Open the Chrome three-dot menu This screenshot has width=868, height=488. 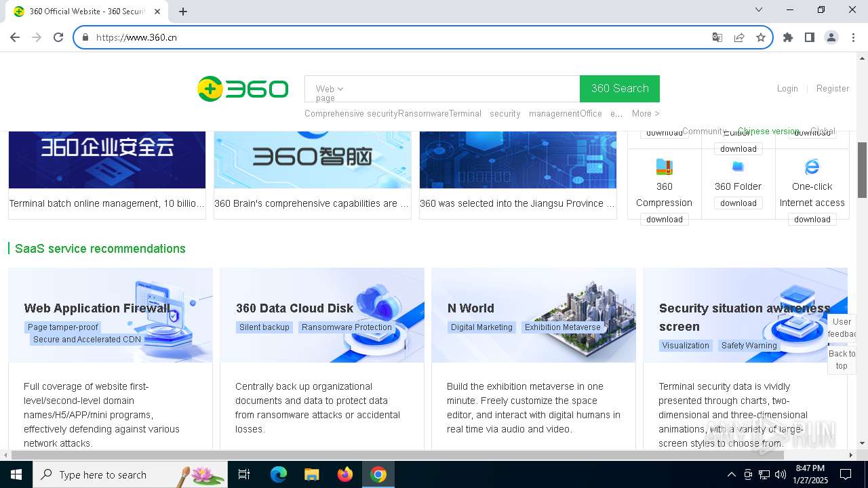tap(853, 37)
